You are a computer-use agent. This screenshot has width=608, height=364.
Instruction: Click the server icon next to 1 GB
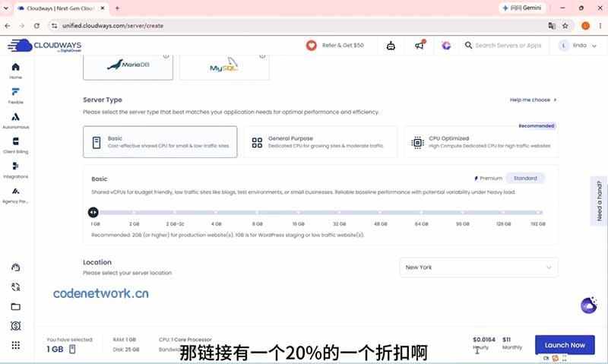point(72,350)
